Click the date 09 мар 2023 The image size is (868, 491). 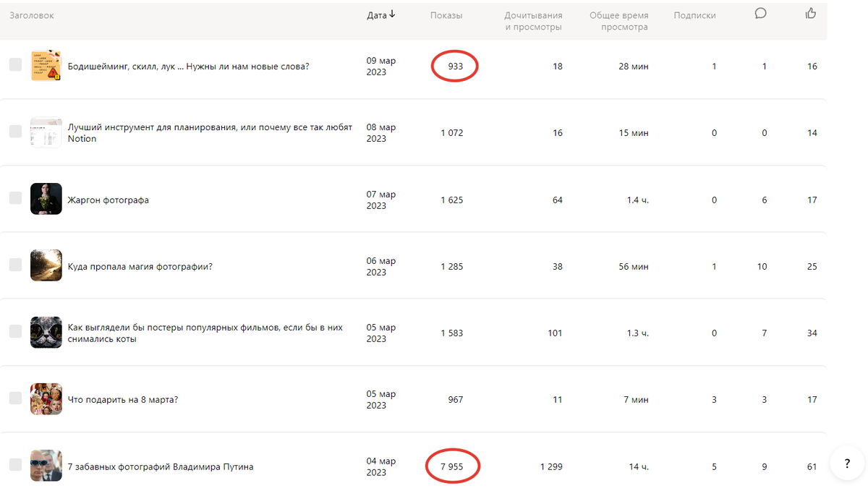pyautogui.click(x=381, y=67)
